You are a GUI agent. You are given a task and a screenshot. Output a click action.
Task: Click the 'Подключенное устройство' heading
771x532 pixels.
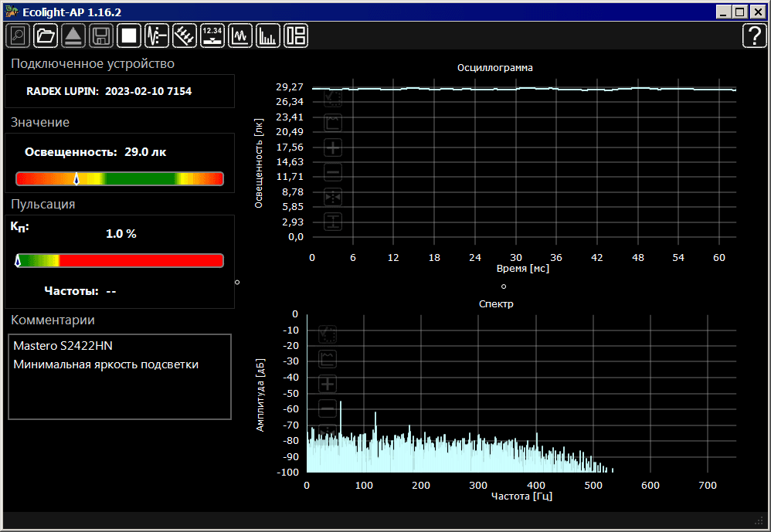click(93, 64)
